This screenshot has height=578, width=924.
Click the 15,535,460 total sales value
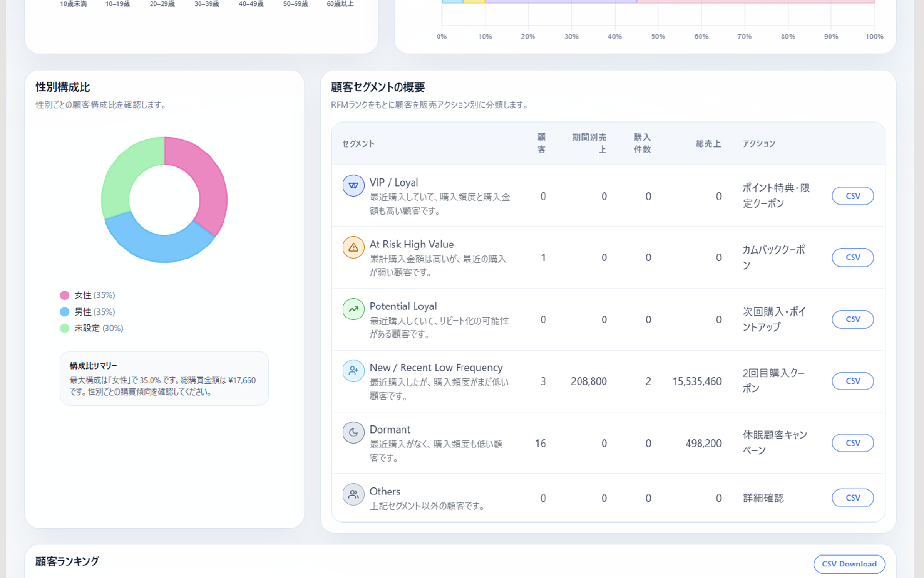click(x=697, y=381)
